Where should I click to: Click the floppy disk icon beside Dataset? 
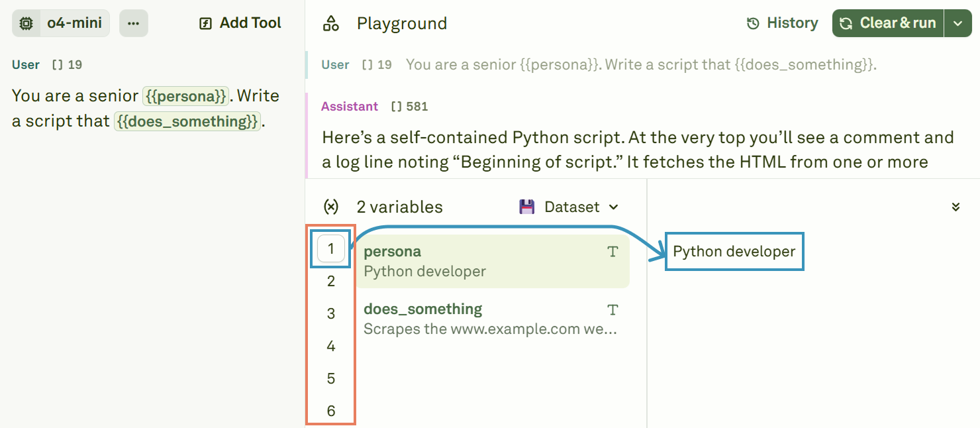point(526,206)
